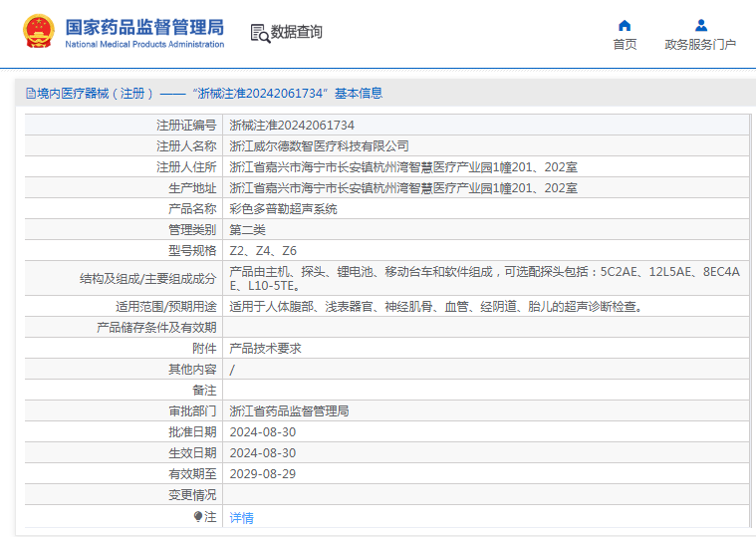
Task: Click the national emblem logo
Action: pyautogui.click(x=39, y=32)
